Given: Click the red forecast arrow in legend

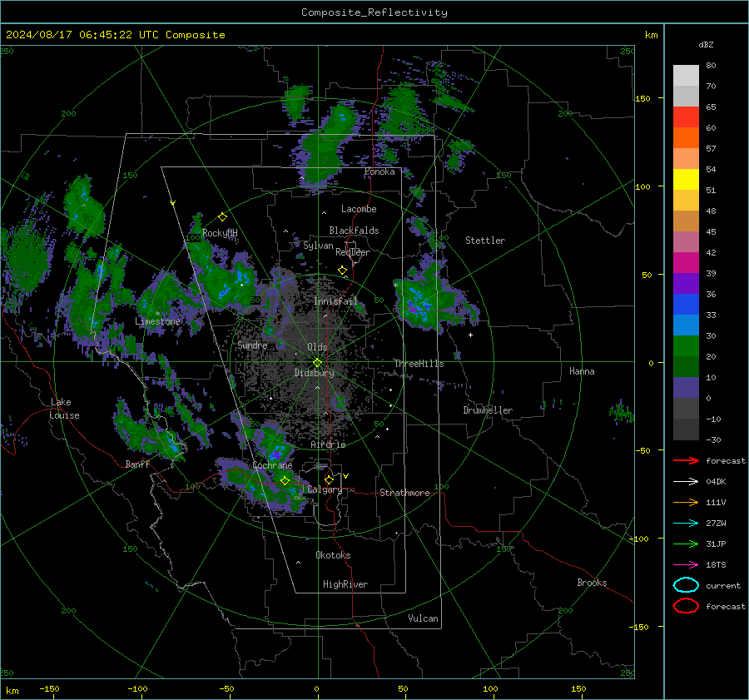Looking at the screenshot, I should pos(686,460).
